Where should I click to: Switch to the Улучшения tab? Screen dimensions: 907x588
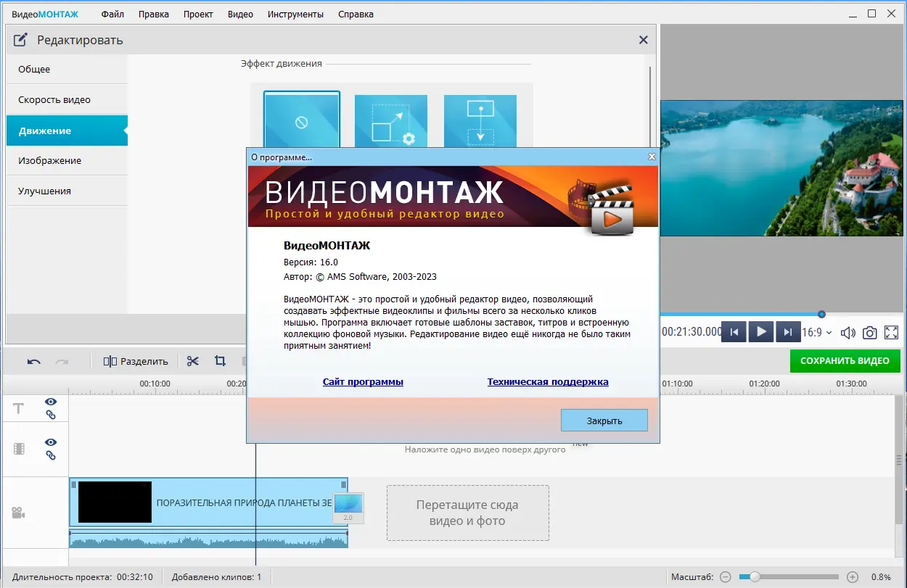[x=67, y=191]
